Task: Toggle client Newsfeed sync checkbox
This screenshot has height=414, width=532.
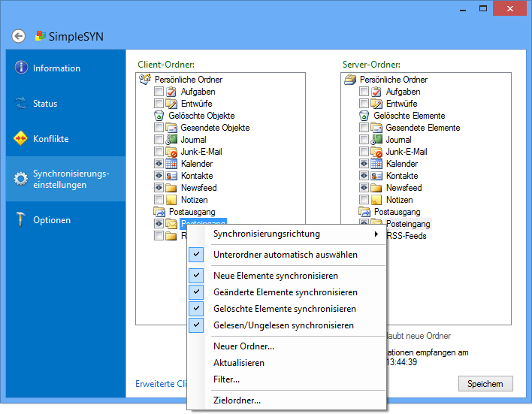Action: pos(159,188)
